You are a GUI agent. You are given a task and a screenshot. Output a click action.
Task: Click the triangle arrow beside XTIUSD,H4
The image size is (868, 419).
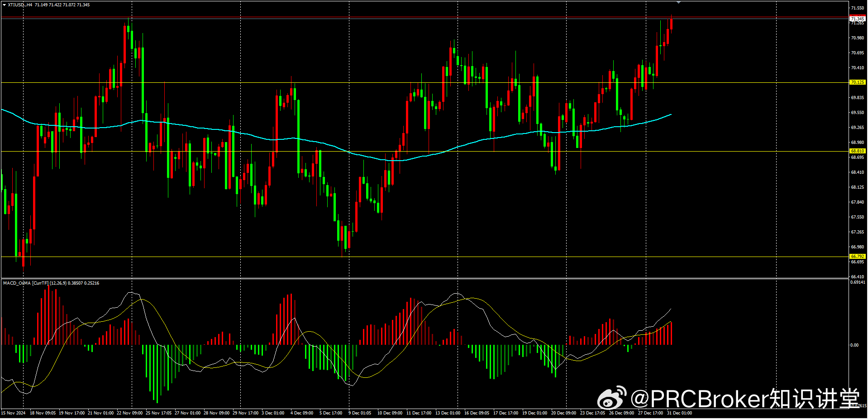pyautogui.click(x=4, y=5)
